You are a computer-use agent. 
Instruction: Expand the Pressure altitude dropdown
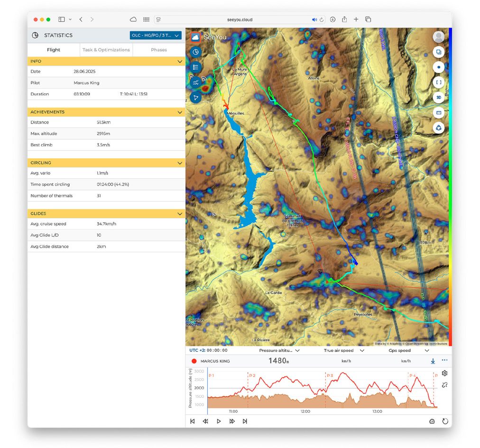[x=279, y=350]
